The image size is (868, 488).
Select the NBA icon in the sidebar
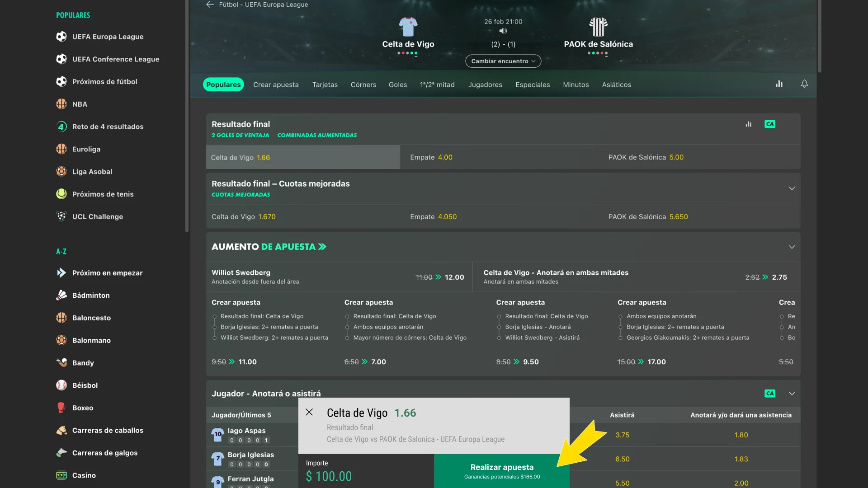click(61, 104)
